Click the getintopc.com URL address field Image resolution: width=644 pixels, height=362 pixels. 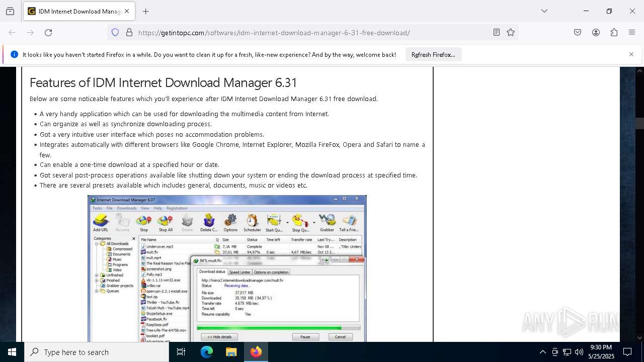pyautogui.click(x=274, y=33)
